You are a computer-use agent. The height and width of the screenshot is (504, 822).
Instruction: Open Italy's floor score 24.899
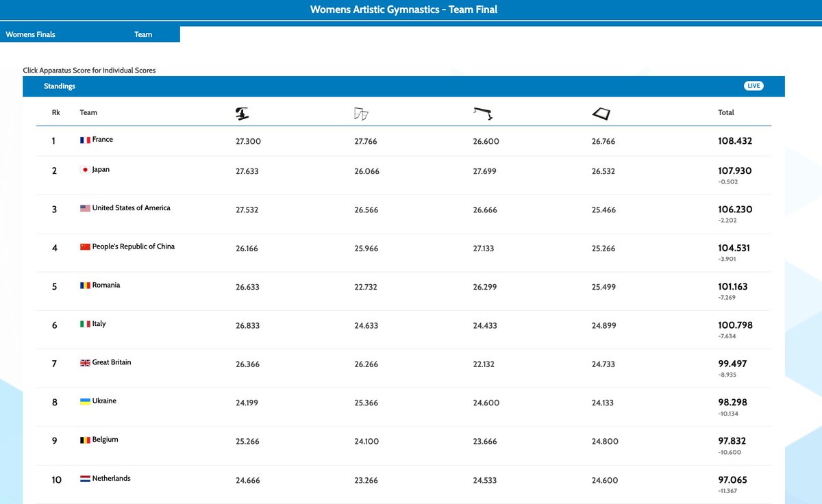[603, 325]
